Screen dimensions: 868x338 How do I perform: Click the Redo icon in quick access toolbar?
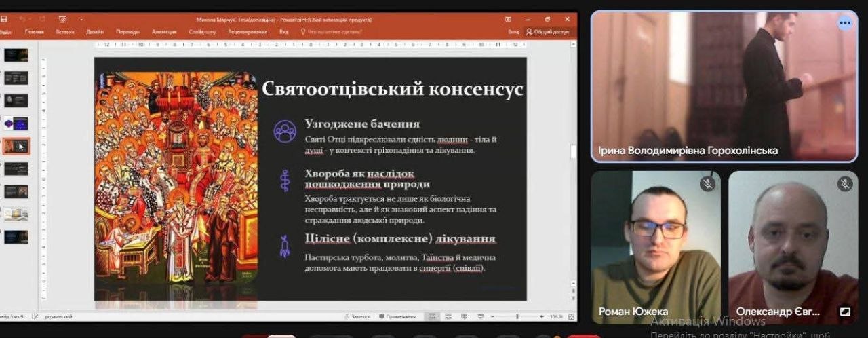tap(43, 20)
